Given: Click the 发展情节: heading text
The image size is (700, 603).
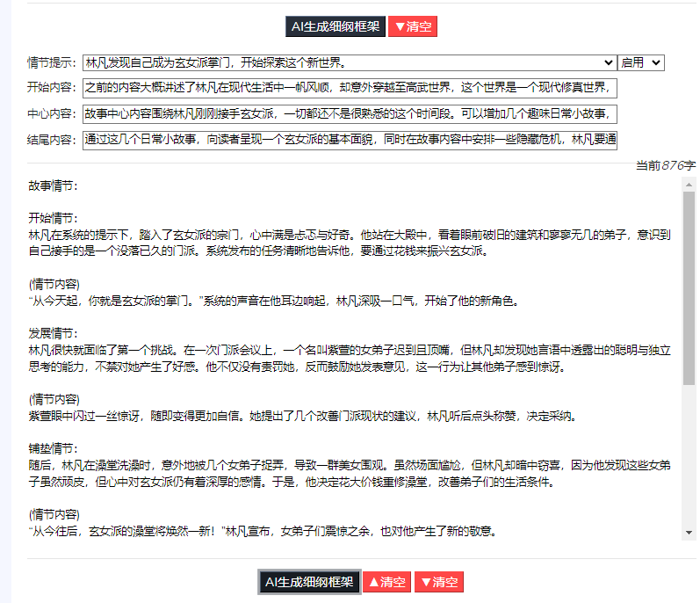Looking at the screenshot, I should tap(53, 334).
